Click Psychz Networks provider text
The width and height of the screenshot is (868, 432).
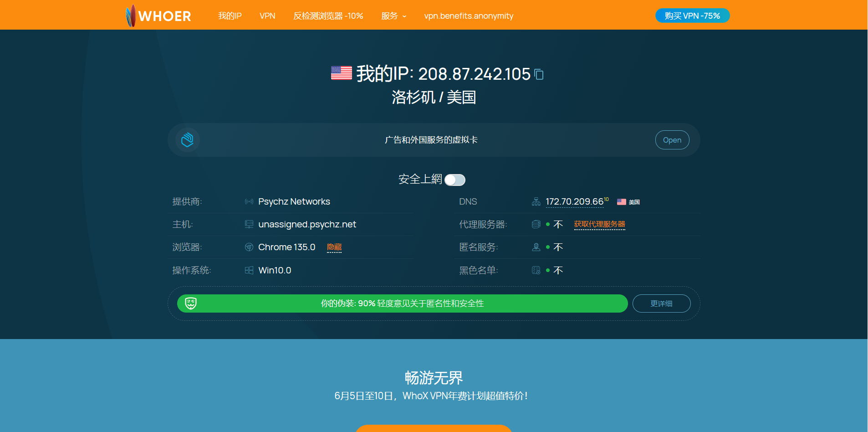pyautogui.click(x=294, y=201)
